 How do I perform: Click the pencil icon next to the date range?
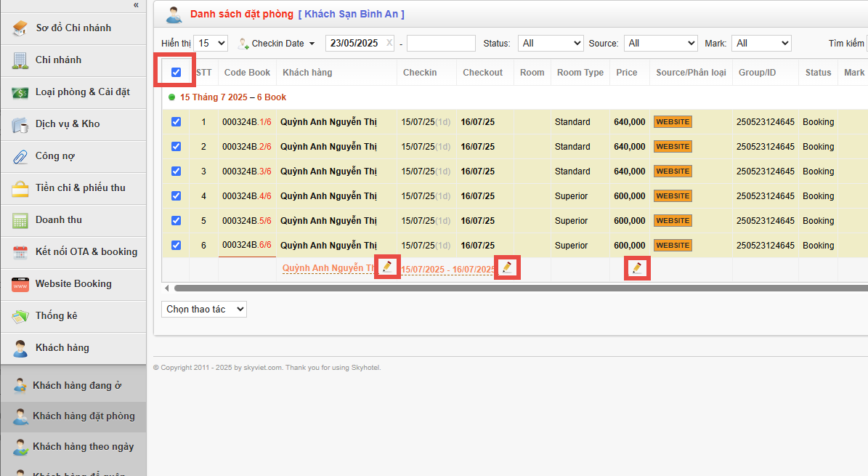click(x=506, y=266)
